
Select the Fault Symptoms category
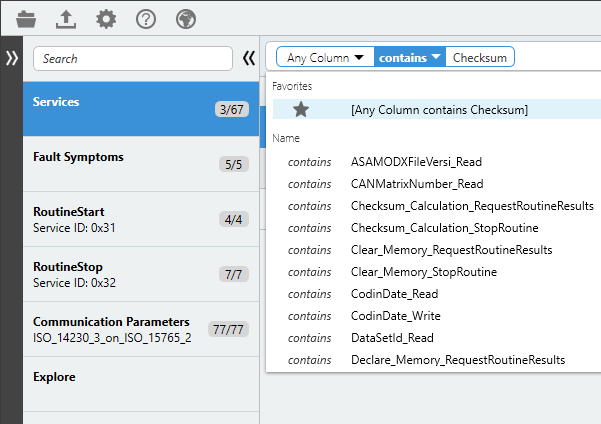141,164
